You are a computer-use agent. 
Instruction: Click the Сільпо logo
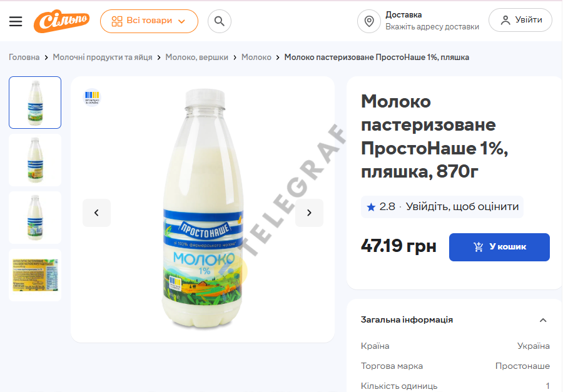pos(61,21)
